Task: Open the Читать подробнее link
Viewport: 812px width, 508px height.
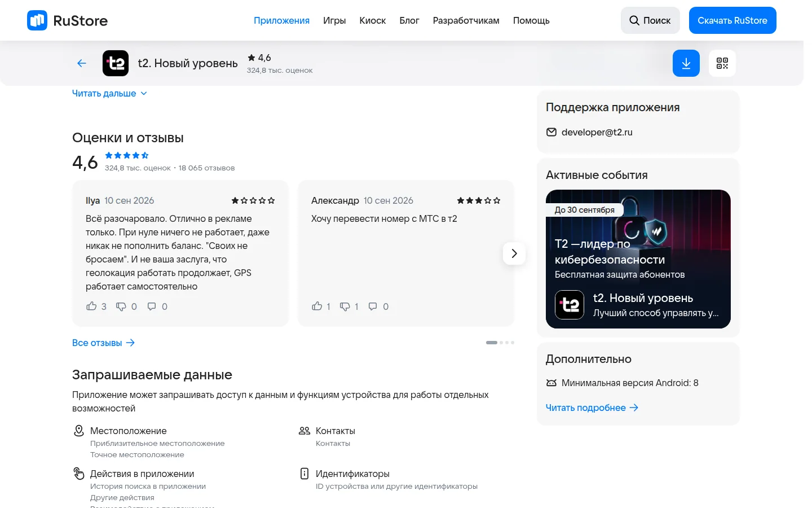Action: pyautogui.click(x=592, y=408)
